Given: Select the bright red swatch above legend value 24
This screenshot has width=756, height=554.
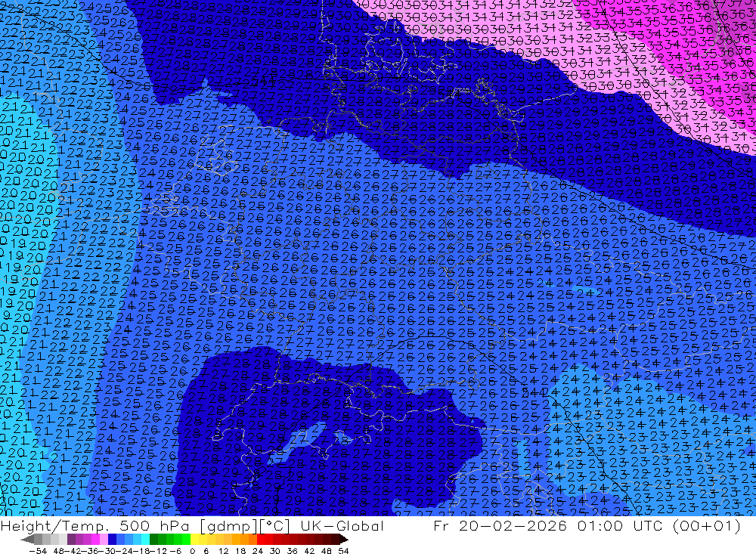Looking at the screenshot, I should pyautogui.click(x=261, y=539).
